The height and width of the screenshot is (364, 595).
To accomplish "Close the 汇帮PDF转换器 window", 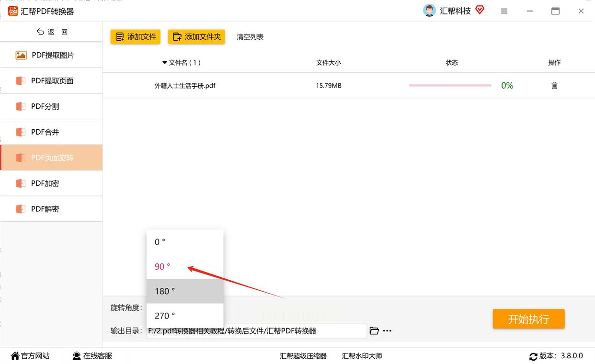I will (581, 11).
